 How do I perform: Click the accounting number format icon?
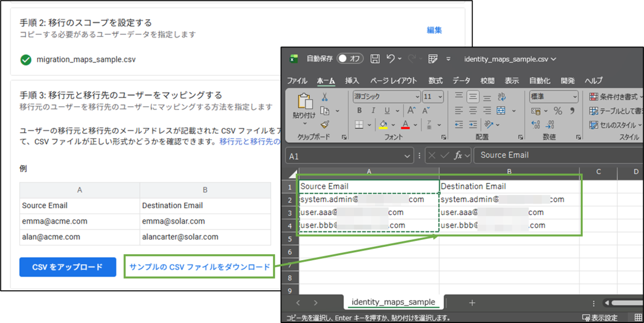click(536, 111)
